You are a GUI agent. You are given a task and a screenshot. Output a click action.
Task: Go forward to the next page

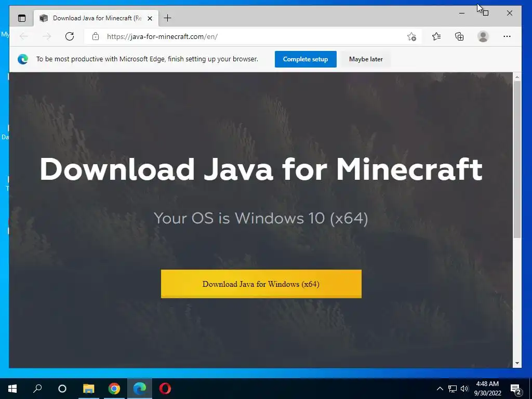pyautogui.click(x=47, y=36)
